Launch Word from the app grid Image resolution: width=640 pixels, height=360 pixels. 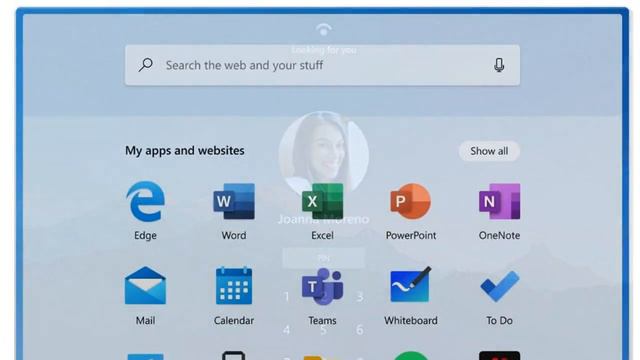(x=234, y=202)
